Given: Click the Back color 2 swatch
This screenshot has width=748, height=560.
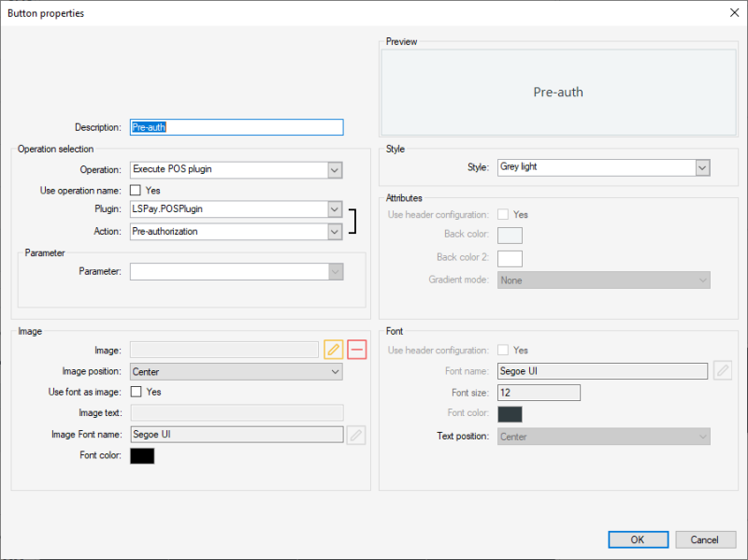Looking at the screenshot, I should (x=510, y=259).
